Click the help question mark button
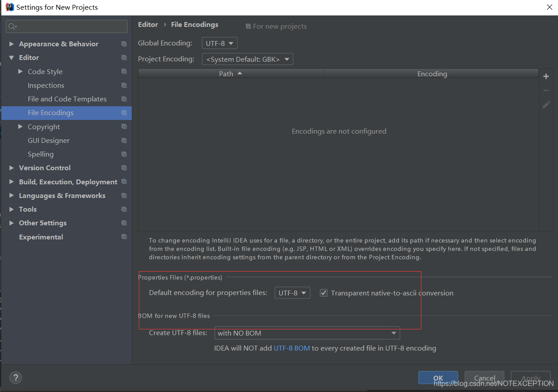558x392 pixels. tap(15, 377)
